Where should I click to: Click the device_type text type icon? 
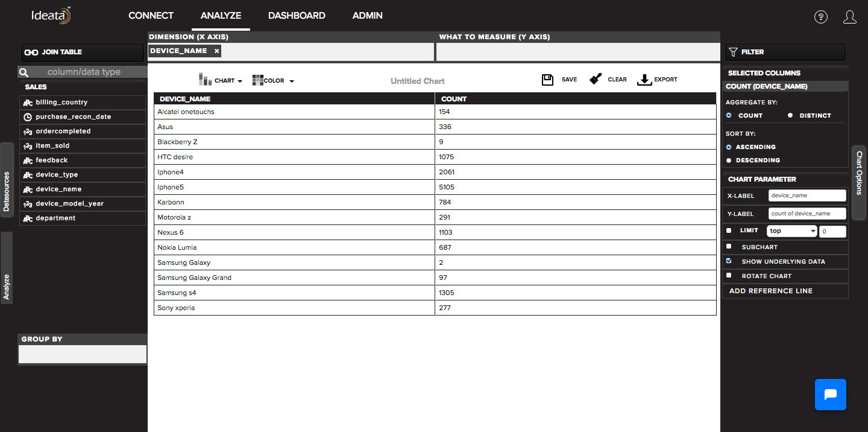(28, 175)
